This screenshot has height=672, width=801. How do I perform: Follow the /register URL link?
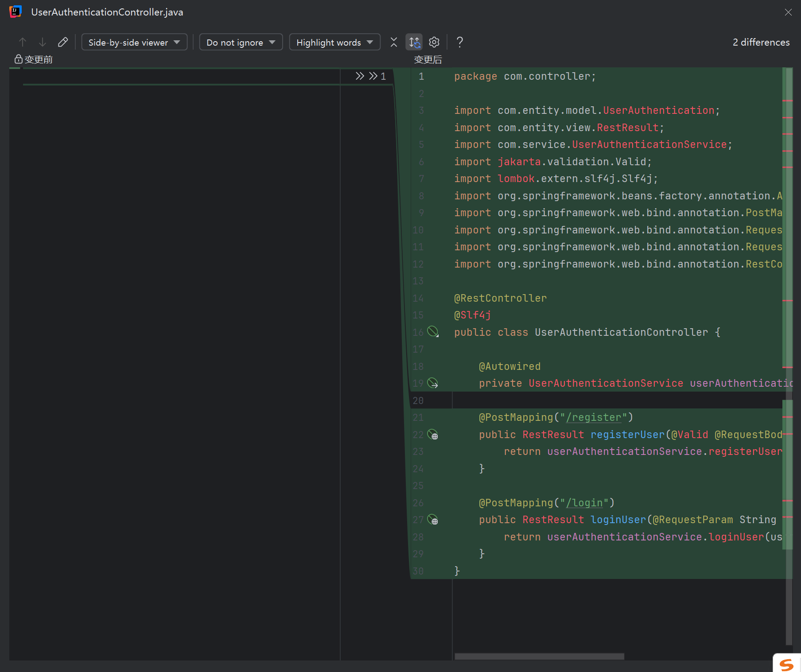[x=593, y=417]
